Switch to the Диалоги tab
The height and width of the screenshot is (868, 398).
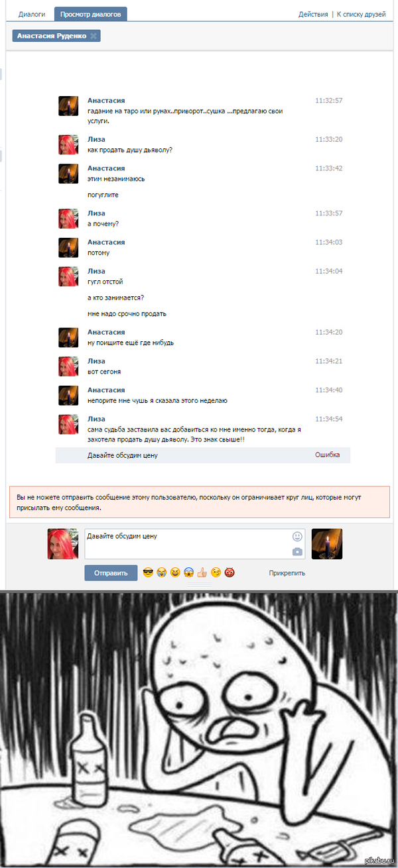pos(32,14)
